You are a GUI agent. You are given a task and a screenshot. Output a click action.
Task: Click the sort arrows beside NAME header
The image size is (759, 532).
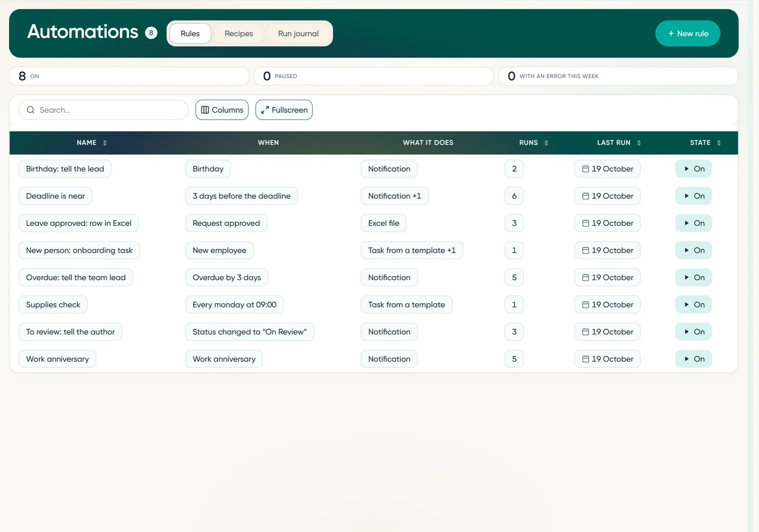tap(105, 143)
